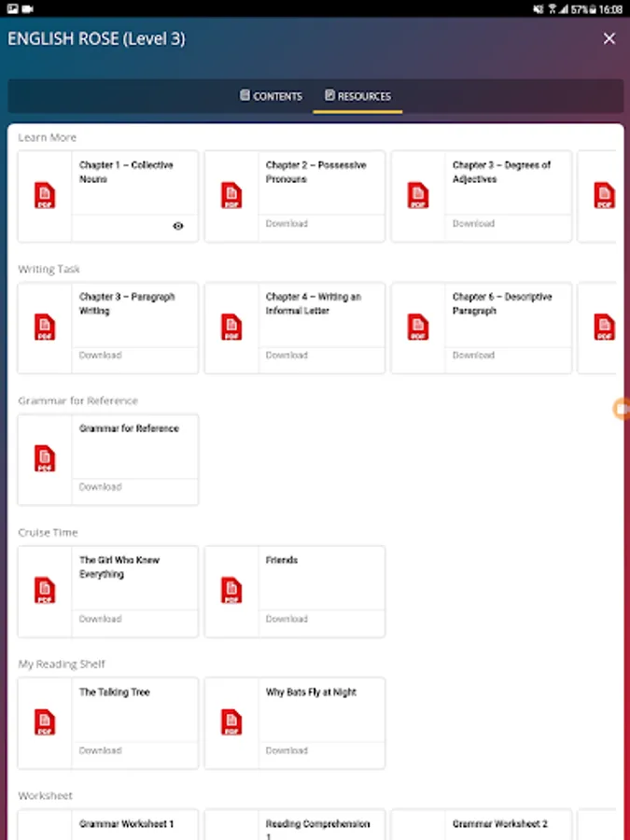
Task: Click the Why Bats Fly at Night title
Action: click(x=311, y=693)
